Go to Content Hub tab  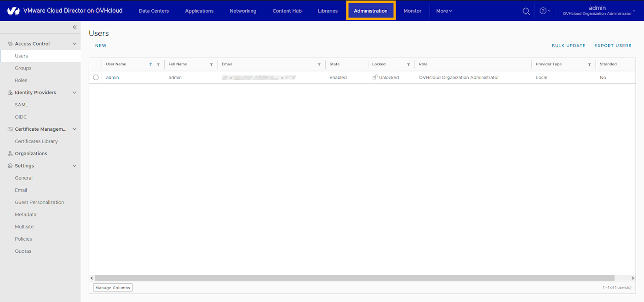(x=287, y=11)
